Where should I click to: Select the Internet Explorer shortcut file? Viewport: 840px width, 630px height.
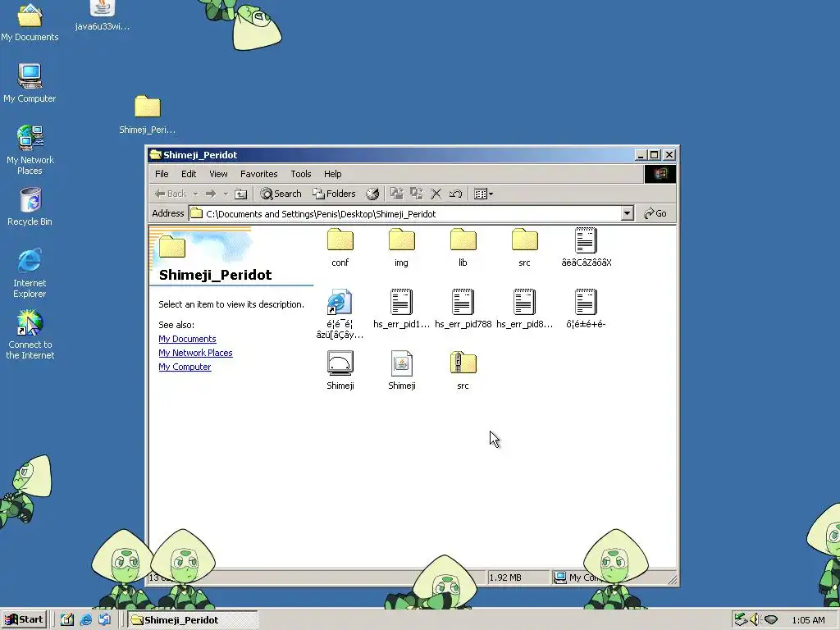coord(340,314)
